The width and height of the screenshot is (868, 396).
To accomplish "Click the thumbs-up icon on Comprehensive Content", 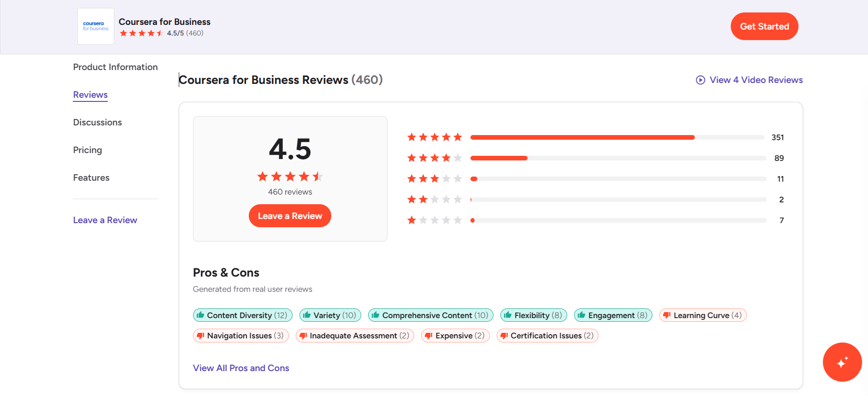I will click(x=375, y=315).
